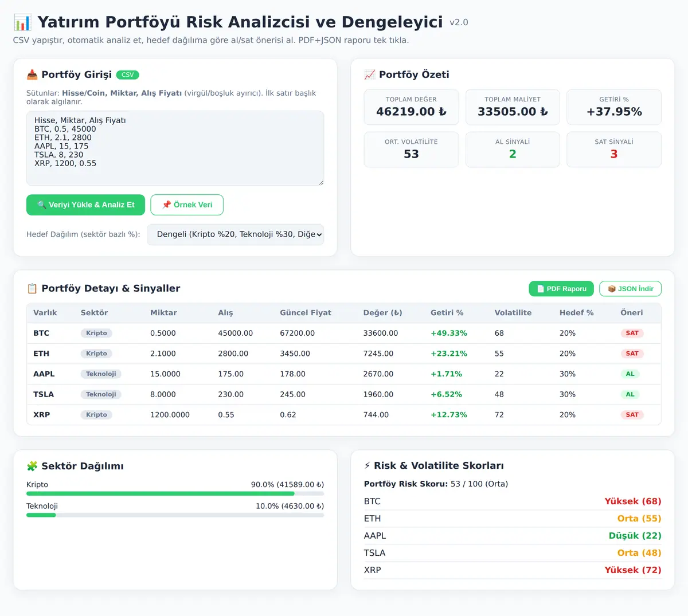Click the bar chart icon beside the page title
Image resolution: width=688 pixels, height=616 pixels.
tap(22, 22)
